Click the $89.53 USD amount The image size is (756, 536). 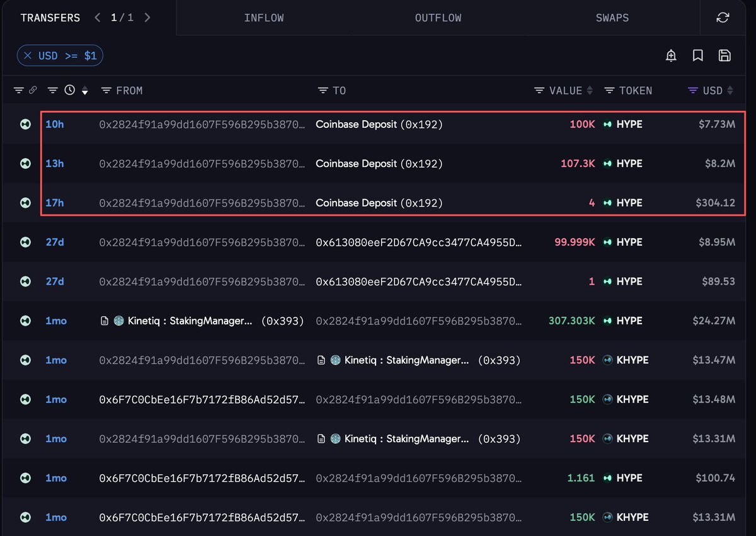pos(718,282)
